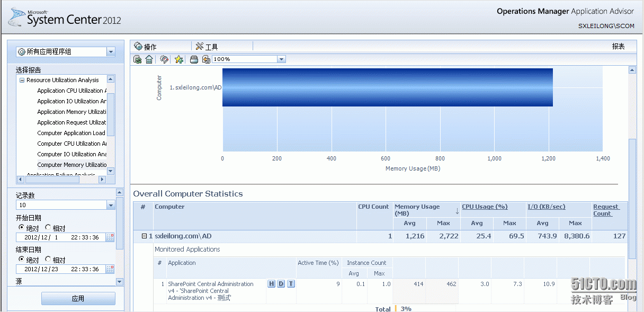Image resolution: width=644 pixels, height=312 pixels.
Task: Expand the 源 section arrow
Action: 119,282
